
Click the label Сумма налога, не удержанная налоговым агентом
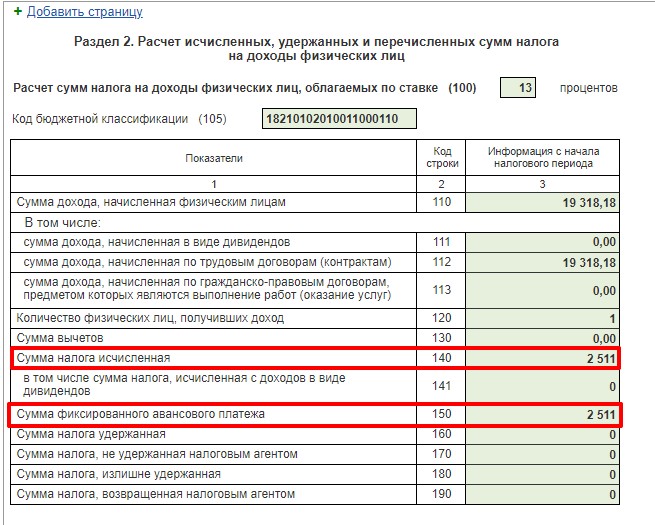coord(157,454)
